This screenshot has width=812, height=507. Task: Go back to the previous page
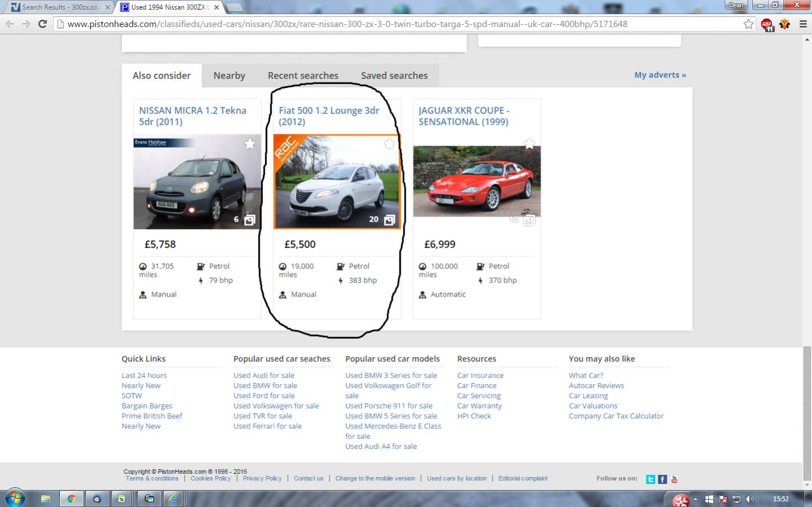(x=10, y=24)
